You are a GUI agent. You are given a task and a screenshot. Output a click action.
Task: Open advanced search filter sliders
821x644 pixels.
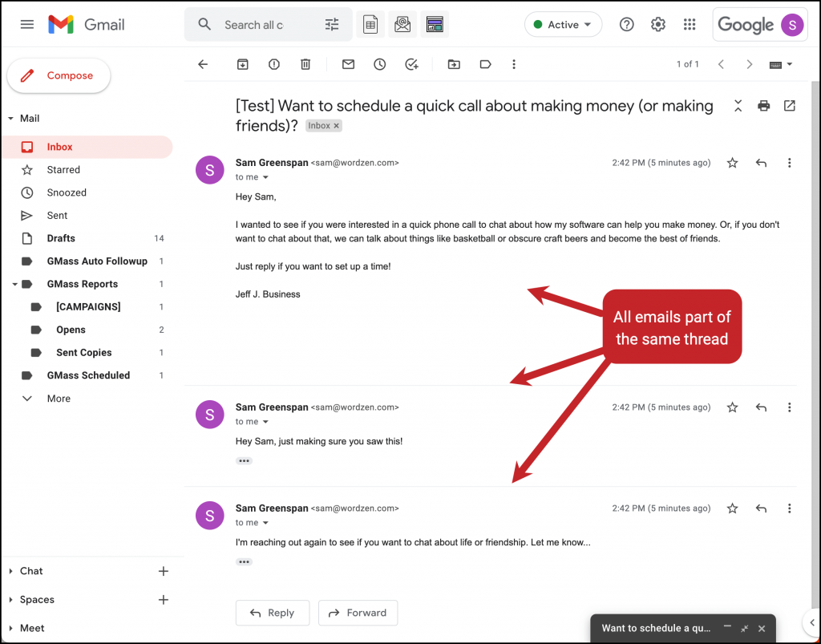(x=332, y=24)
